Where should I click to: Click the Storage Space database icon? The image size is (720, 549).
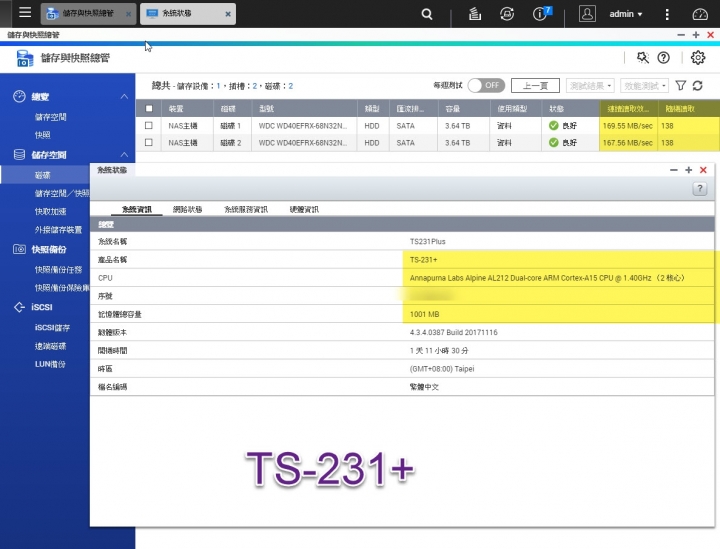19,155
